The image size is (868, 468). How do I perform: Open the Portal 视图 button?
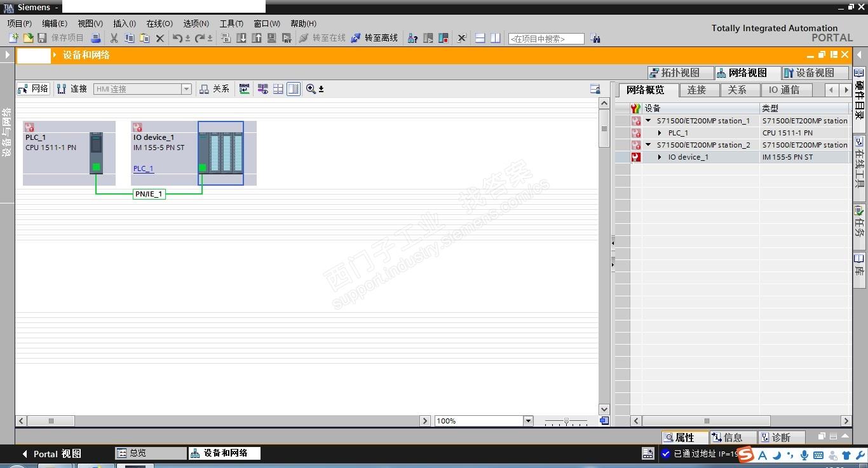51,453
